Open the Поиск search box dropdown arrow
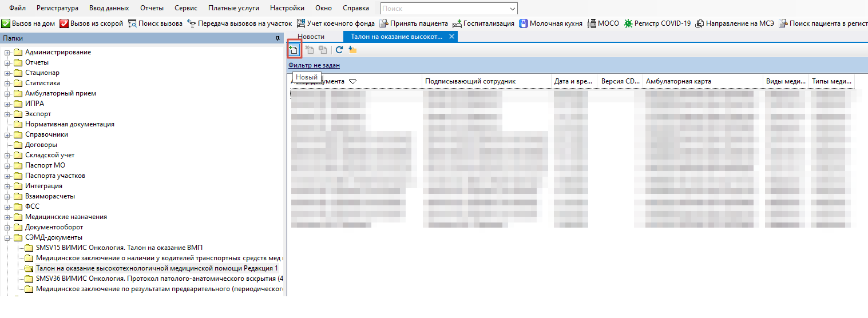This screenshot has width=868, height=318. click(512, 9)
